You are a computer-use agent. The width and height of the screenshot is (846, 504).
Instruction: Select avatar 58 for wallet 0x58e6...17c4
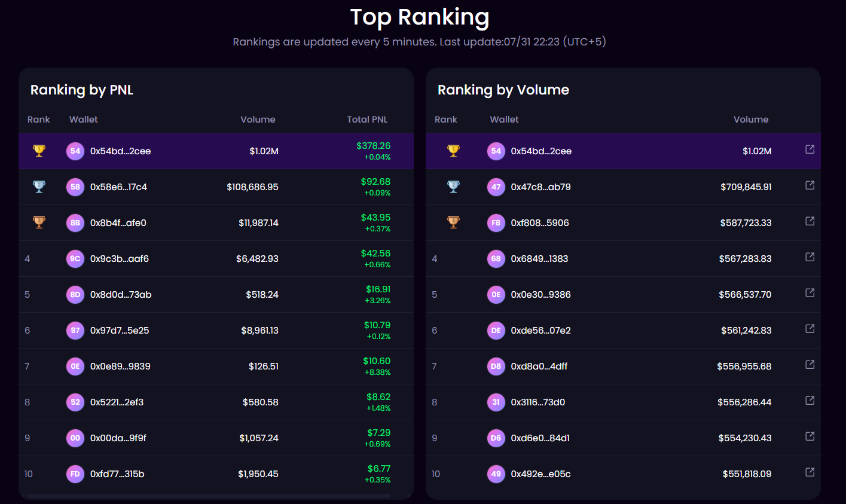click(75, 187)
